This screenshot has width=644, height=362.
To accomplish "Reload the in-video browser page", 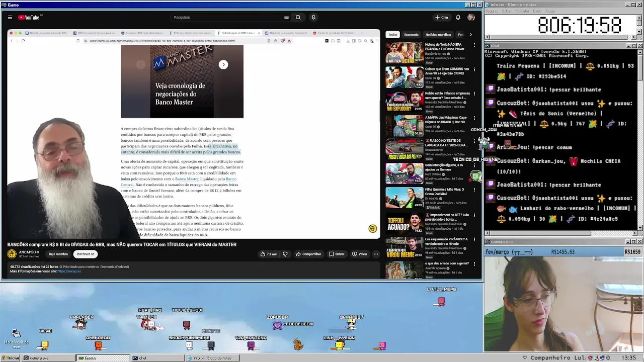I will coord(23,41).
